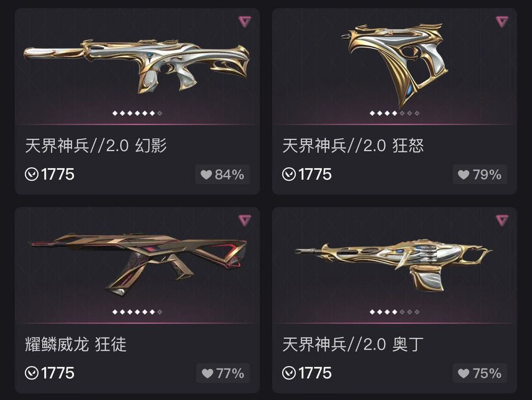Image resolution: width=532 pixels, height=400 pixels.
Task: Open the 耀鳞威龙 狂徒 skin title
Action: (x=75, y=344)
